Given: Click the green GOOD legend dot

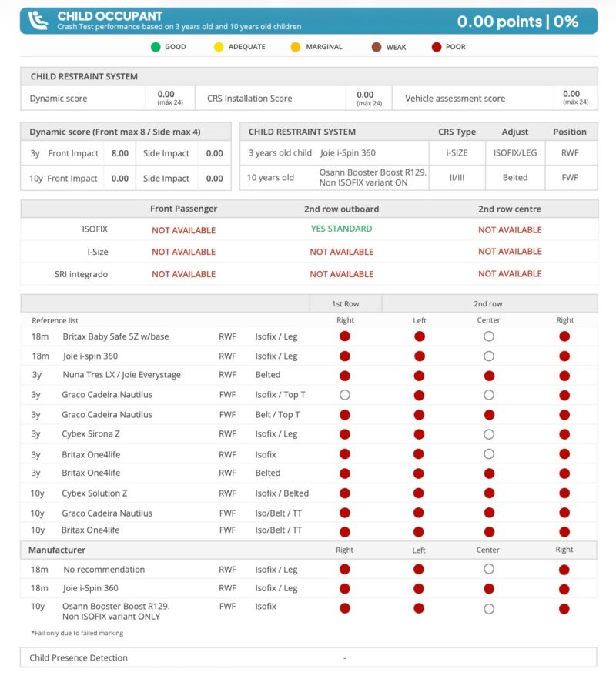Looking at the screenshot, I should point(156,47).
